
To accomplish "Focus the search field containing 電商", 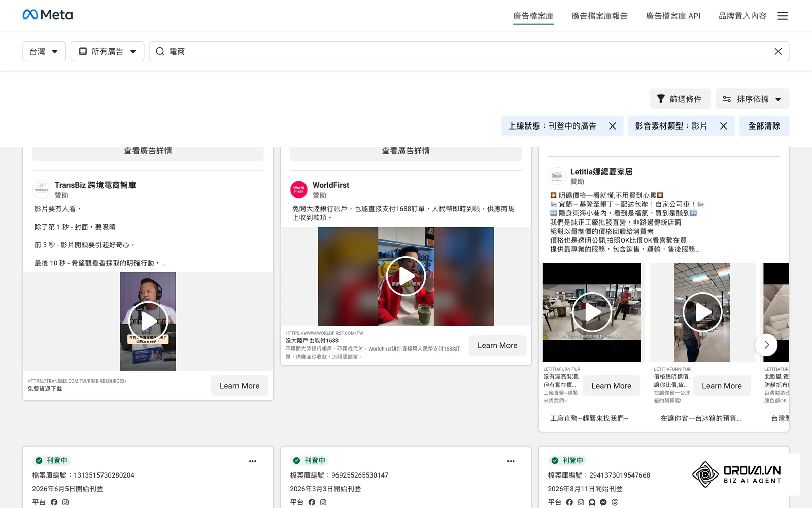I will click(469, 51).
